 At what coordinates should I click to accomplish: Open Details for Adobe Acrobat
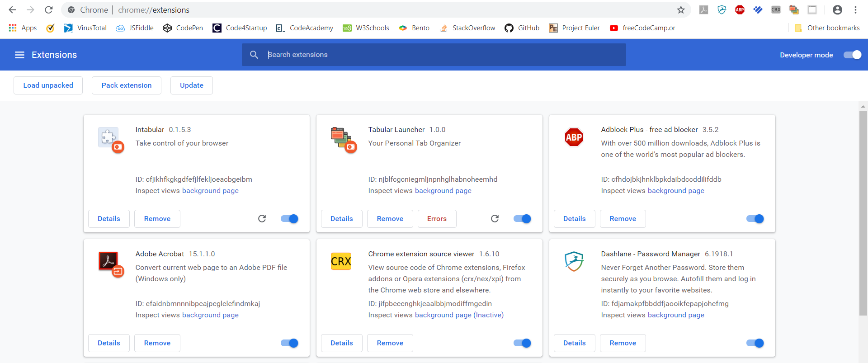pos(109,343)
